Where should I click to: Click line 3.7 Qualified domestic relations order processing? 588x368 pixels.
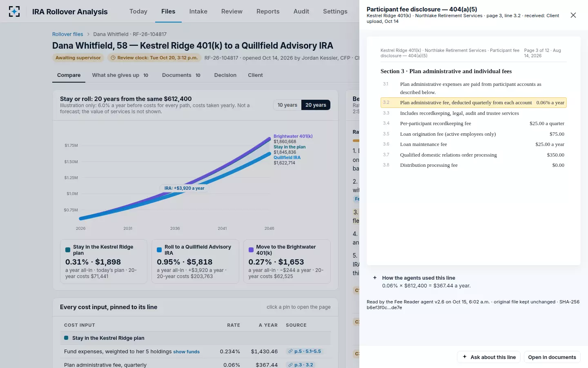[474, 155]
